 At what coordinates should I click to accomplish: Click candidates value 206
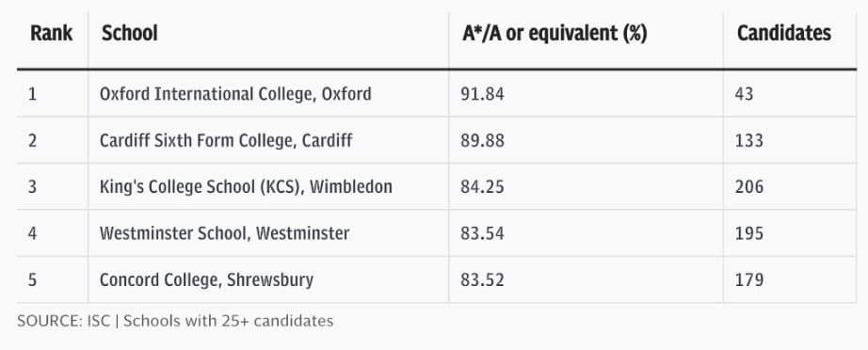coord(749,187)
